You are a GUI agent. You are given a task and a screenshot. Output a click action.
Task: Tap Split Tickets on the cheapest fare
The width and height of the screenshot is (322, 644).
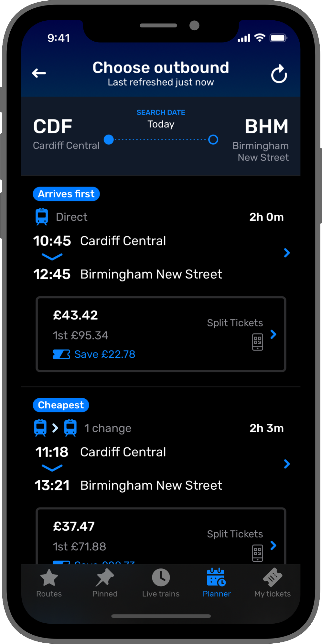235,534
